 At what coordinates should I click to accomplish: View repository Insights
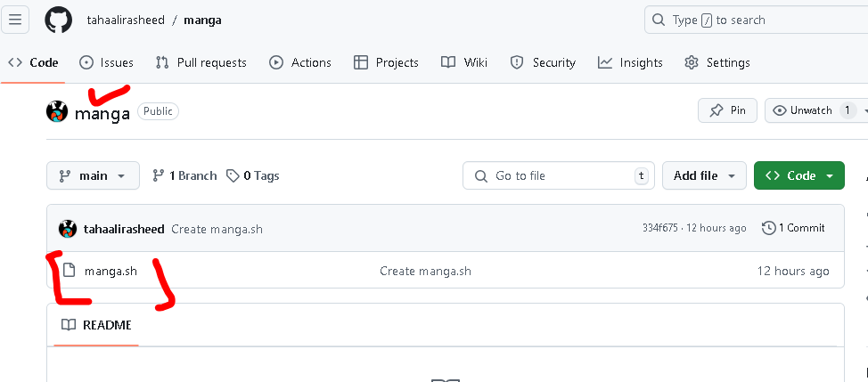click(x=630, y=62)
